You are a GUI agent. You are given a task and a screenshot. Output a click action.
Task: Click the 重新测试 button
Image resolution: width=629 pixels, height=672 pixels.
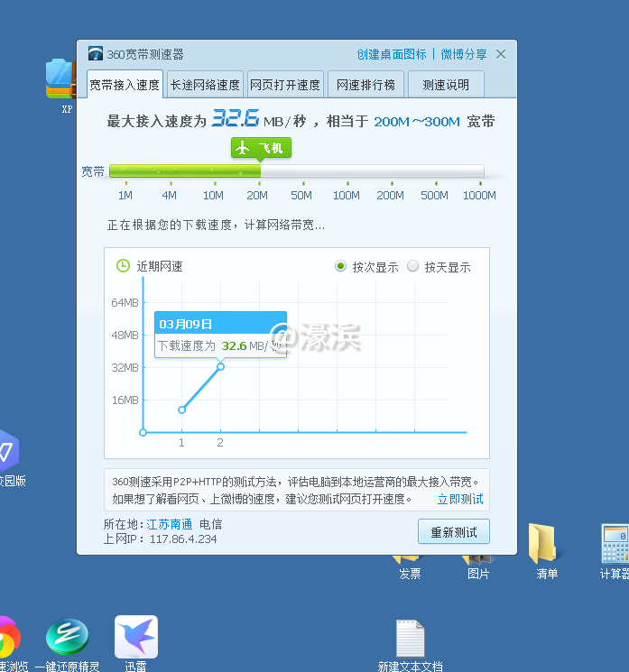tap(454, 532)
